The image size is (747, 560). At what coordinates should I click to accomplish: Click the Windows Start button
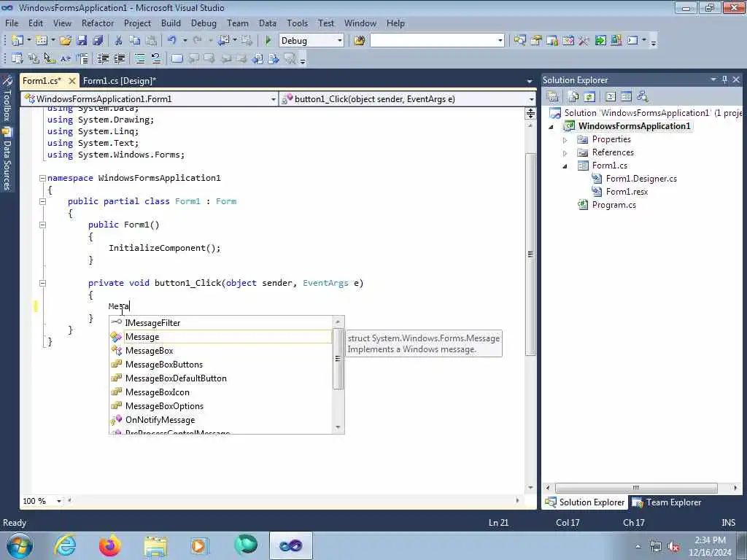pyautogui.click(x=20, y=545)
